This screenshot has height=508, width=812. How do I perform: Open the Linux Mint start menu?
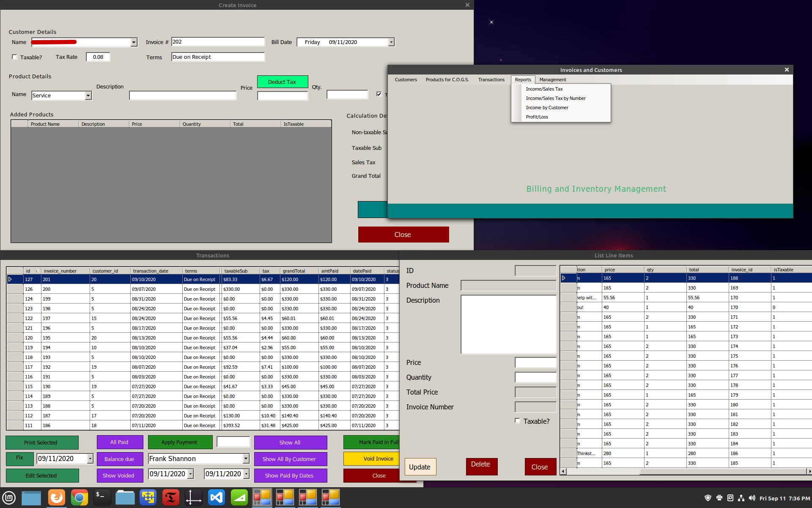pyautogui.click(x=9, y=498)
